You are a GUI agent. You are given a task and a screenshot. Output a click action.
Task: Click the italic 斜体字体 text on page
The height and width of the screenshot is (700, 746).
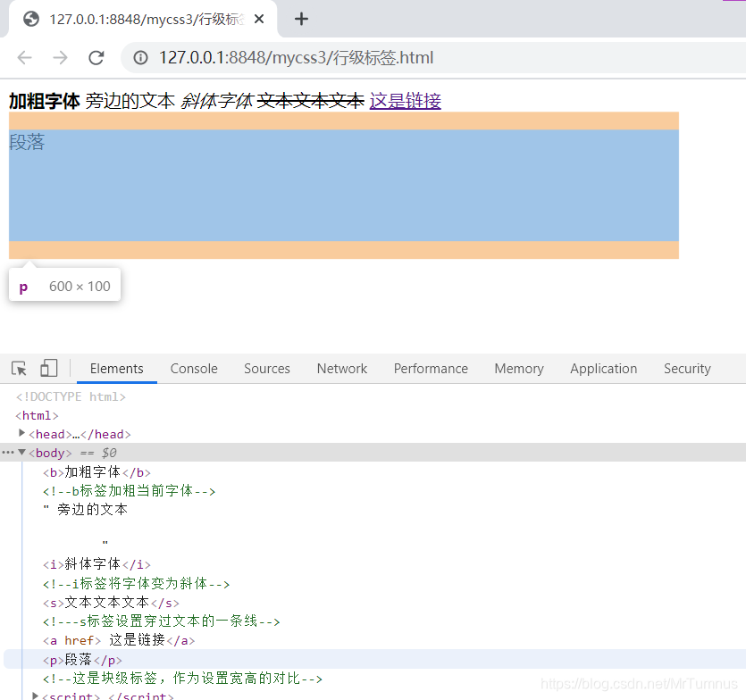(217, 101)
